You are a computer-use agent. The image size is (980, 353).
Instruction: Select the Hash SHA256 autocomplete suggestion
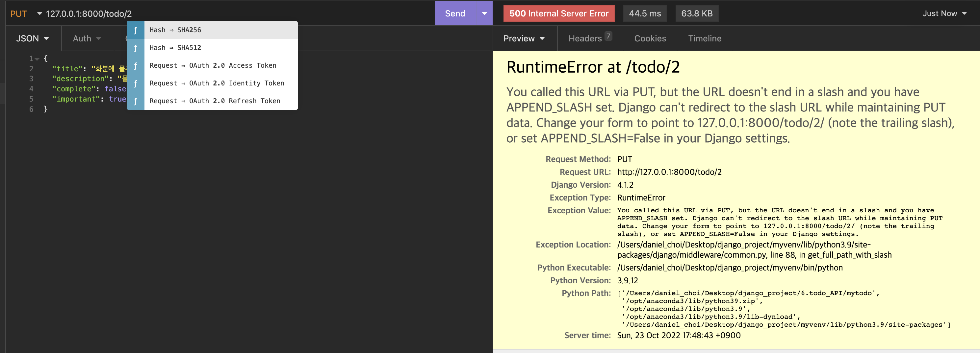click(x=212, y=30)
